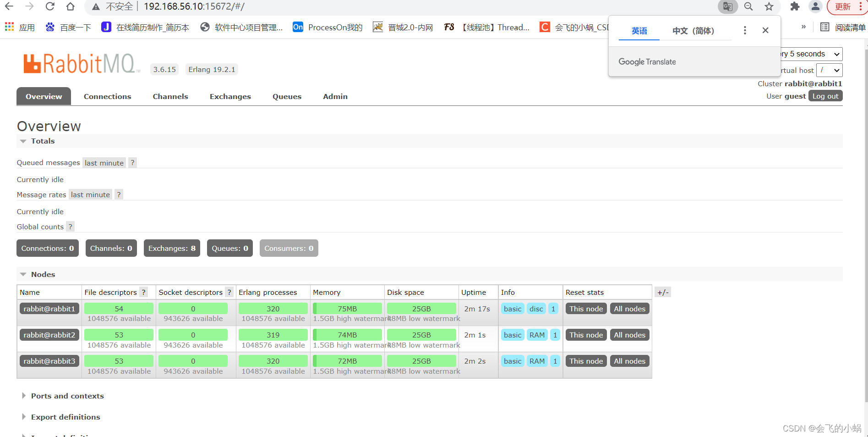Open the browser home page icon
This screenshot has height=437, width=868.
click(x=70, y=6)
